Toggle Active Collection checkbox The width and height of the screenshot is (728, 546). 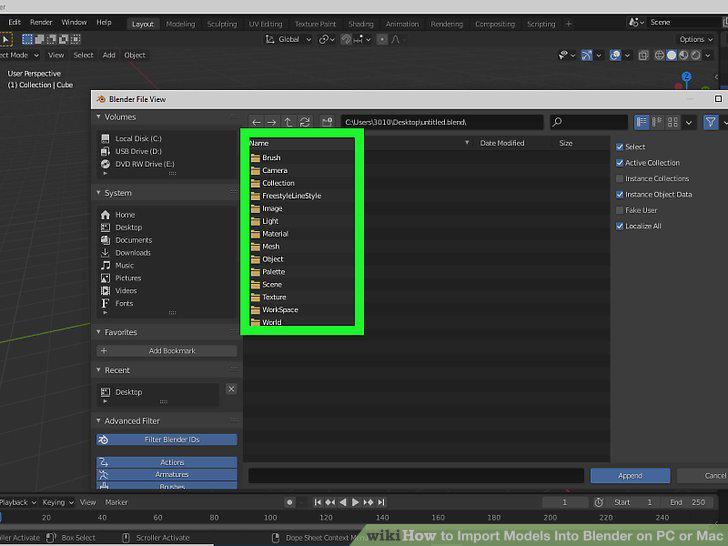point(619,163)
